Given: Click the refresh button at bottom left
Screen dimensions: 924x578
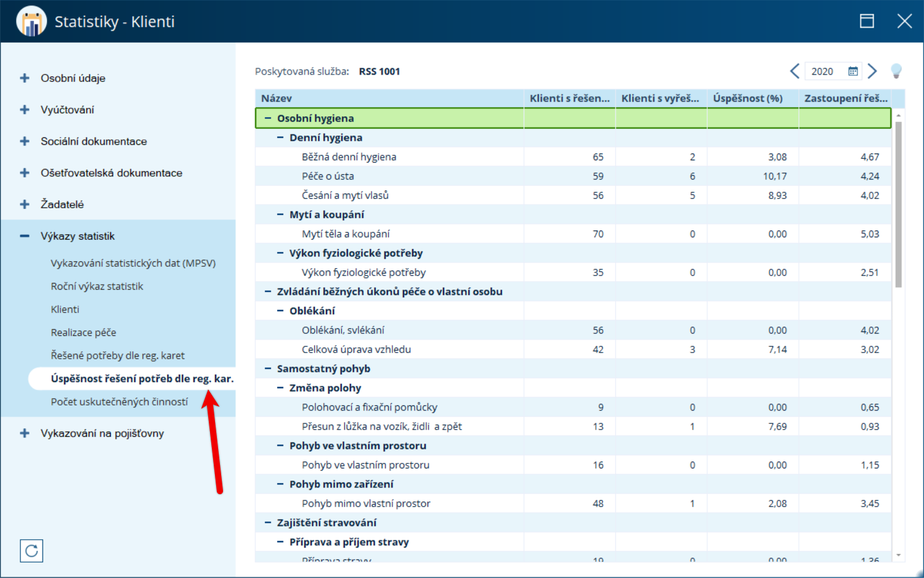Looking at the screenshot, I should (x=31, y=551).
